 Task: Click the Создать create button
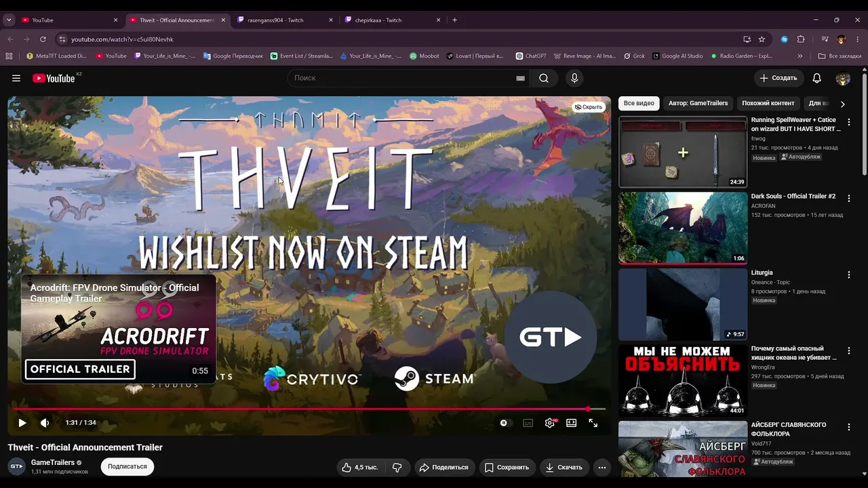pos(778,78)
